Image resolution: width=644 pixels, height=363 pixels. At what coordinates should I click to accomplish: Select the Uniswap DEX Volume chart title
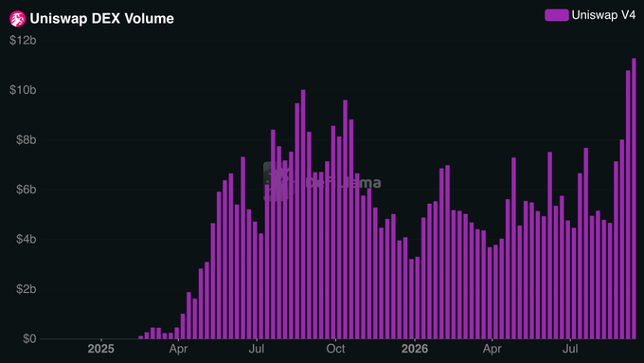102,19
